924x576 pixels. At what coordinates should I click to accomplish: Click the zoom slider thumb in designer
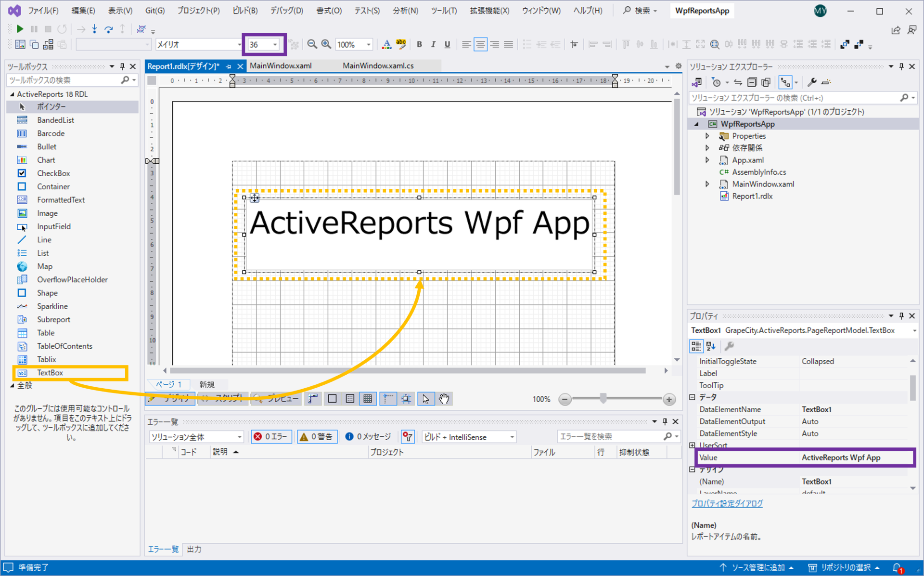pos(603,399)
